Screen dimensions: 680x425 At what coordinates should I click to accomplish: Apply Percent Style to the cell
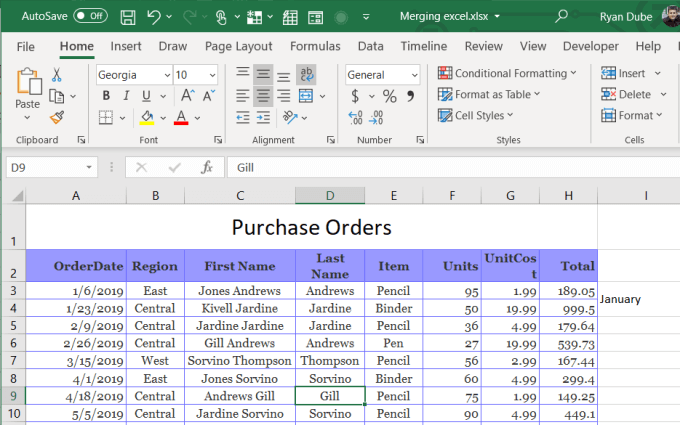389,96
